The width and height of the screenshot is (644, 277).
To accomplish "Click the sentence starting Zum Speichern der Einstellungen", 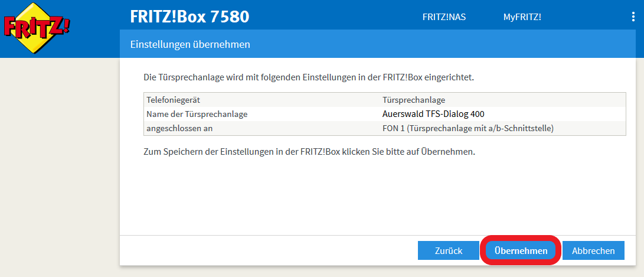I will pyautogui.click(x=309, y=152).
